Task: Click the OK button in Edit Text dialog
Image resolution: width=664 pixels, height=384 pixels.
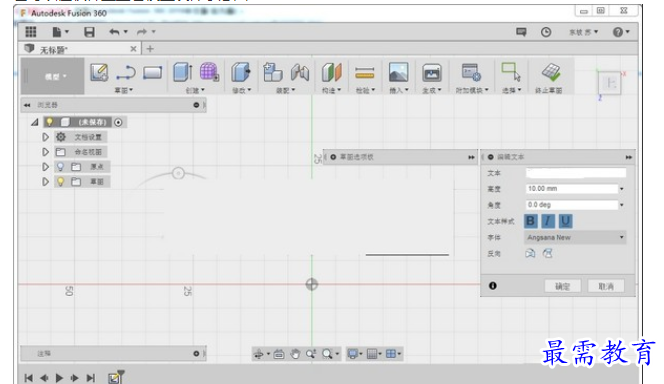Action: tap(562, 287)
